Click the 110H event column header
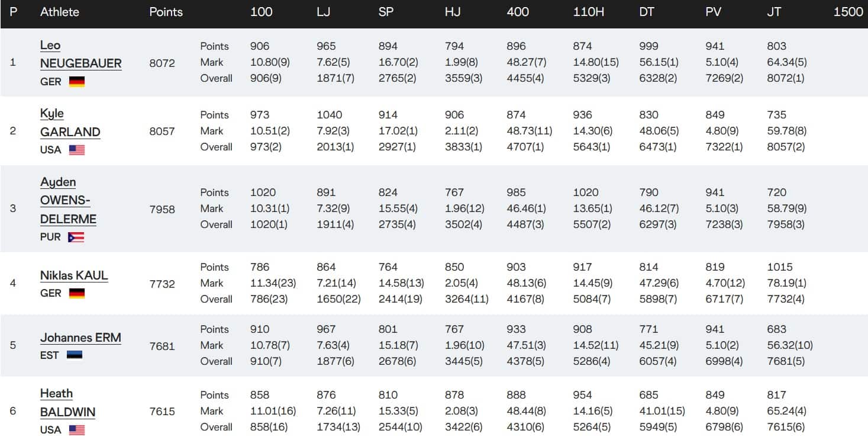This screenshot has width=868, height=440. click(x=588, y=12)
